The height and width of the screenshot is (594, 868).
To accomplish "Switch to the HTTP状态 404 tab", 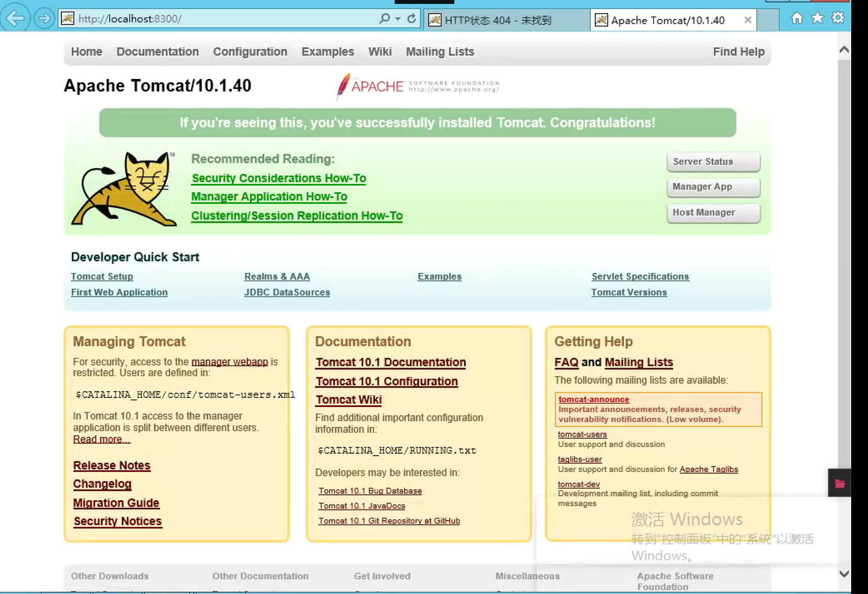I will pos(497,20).
